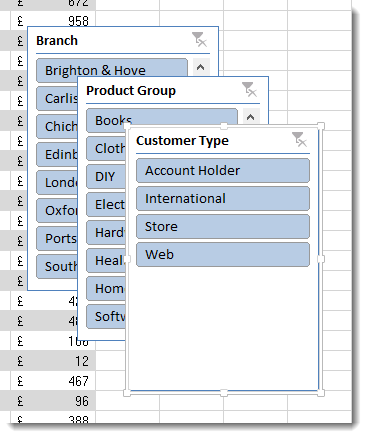Toggle the Store customer type filter
This screenshot has width=367, height=438.
point(223,227)
